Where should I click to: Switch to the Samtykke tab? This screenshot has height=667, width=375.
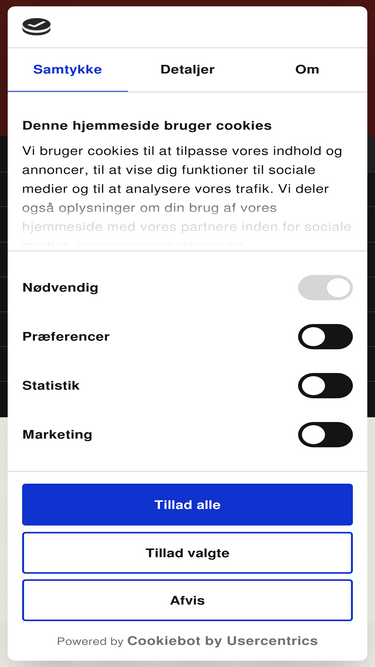[x=68, y=70]
